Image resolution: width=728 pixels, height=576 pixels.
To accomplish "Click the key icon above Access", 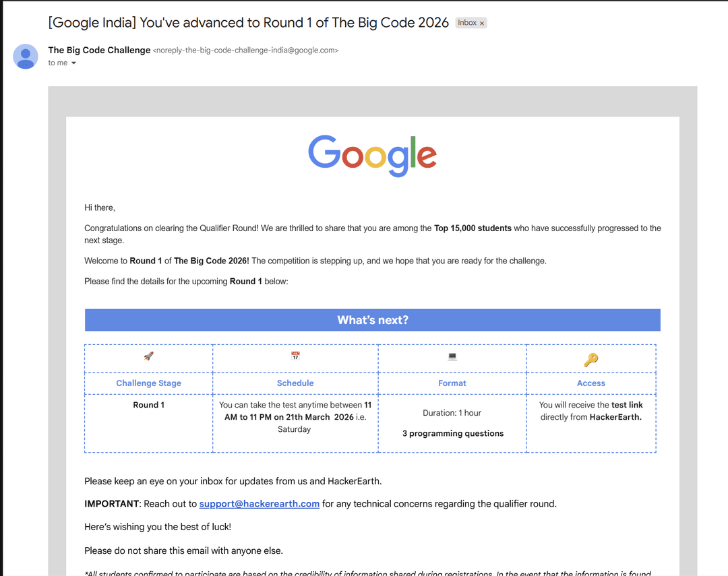I will click(x=590, y=360).
